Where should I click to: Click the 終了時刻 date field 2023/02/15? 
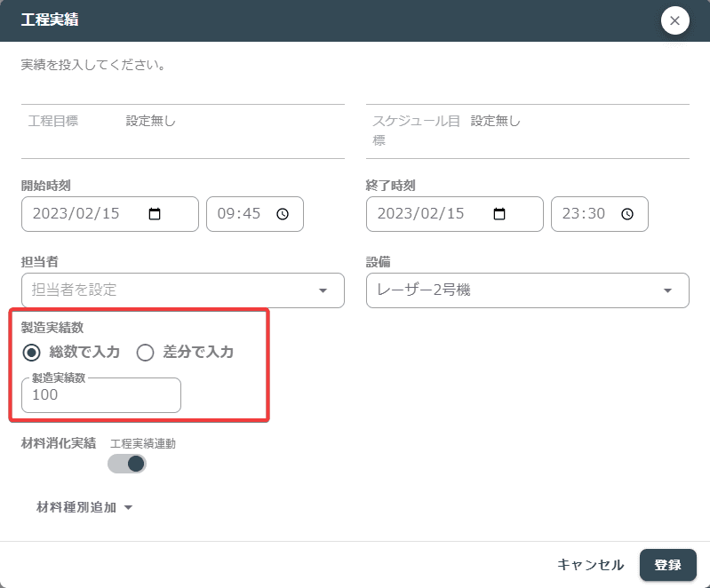pyautogui.click(x=455, y=214)
